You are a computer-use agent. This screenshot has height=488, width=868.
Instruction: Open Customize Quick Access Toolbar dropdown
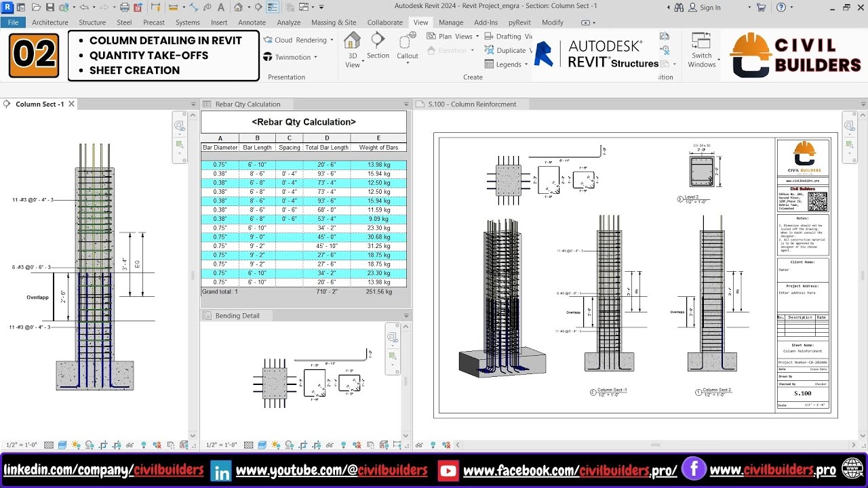(321, 7)
